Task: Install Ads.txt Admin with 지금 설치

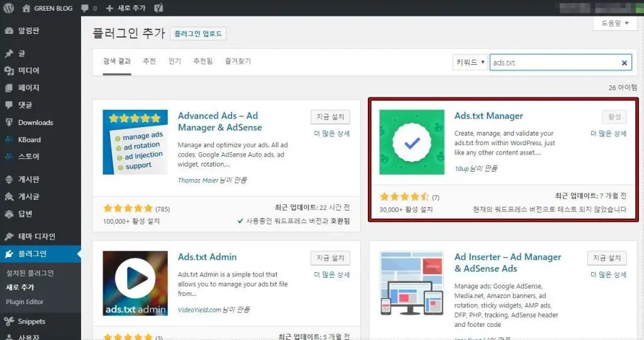Action: point(330,258)
